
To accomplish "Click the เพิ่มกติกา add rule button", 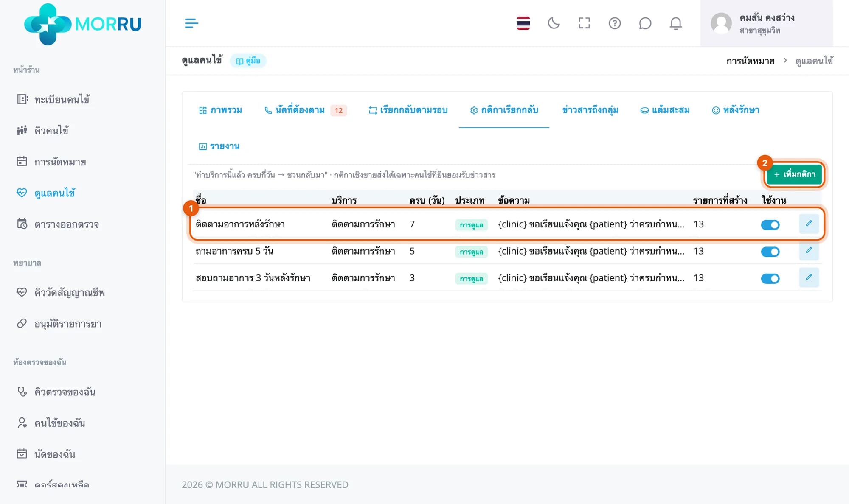I will point(794,174).
